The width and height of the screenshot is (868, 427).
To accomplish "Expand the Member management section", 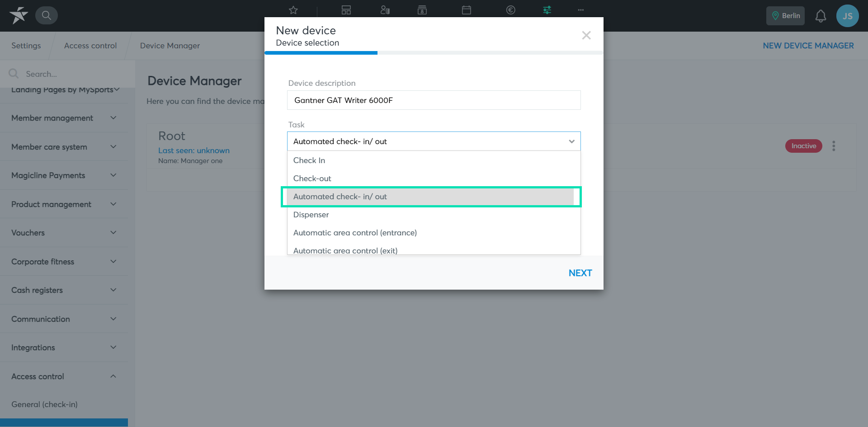I will [x=64, y=118].
